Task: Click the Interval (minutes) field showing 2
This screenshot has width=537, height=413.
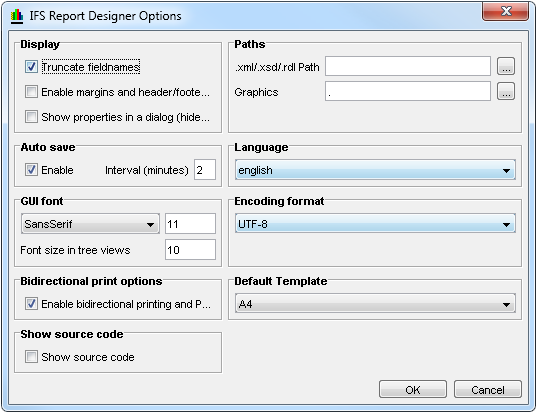Action: (x=205, y=170)
